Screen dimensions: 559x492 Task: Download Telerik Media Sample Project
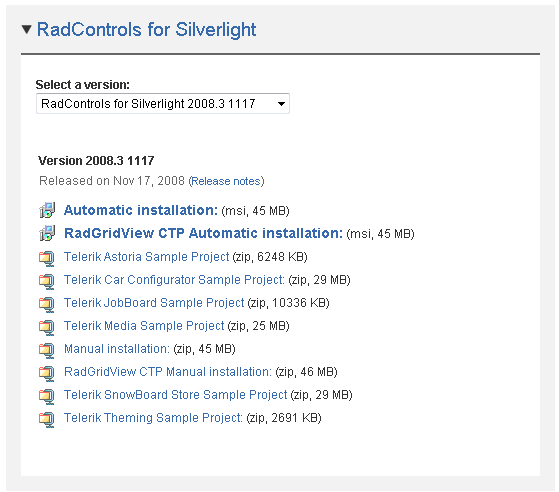pos(144,326)
